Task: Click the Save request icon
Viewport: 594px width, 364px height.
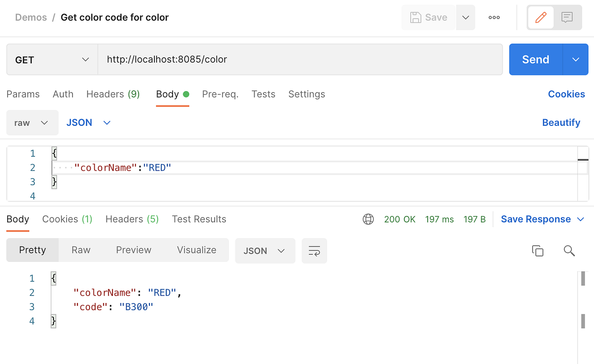Action: (x=429, y=17)
